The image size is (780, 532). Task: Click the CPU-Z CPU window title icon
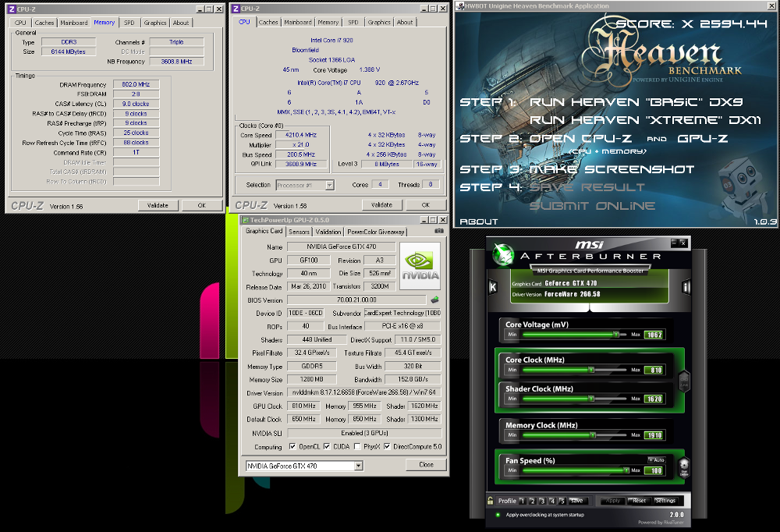(x=236, y=9)
